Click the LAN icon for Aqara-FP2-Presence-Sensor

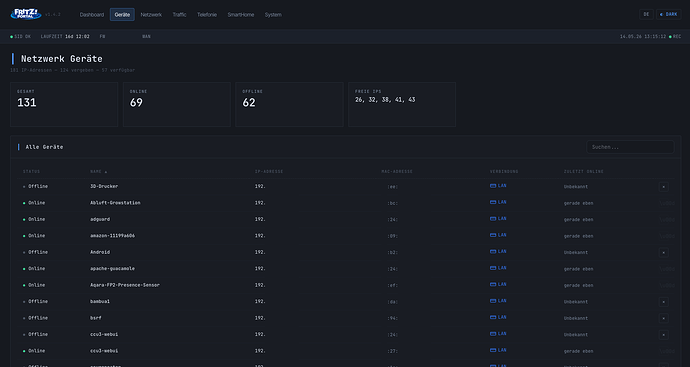493,285
